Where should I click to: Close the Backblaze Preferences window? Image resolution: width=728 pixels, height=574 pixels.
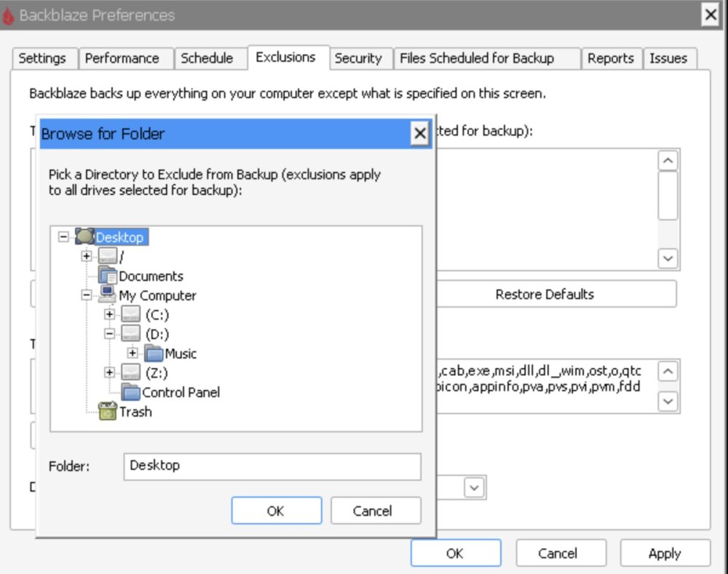tap(711, 15)
